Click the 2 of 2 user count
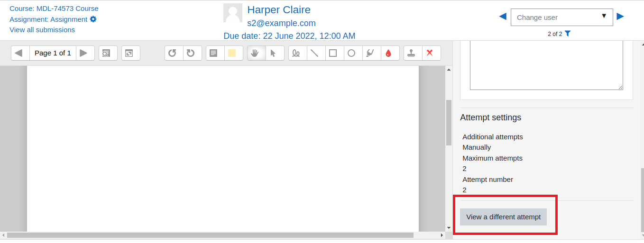Screen dimensions: 644x243 click(555, 34)
